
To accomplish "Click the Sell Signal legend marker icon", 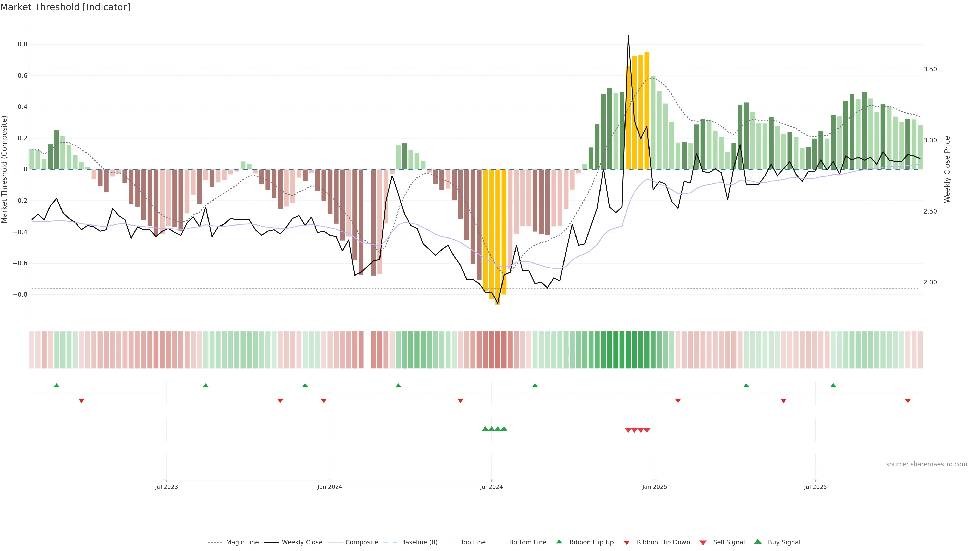I will [x=703, y=542].
